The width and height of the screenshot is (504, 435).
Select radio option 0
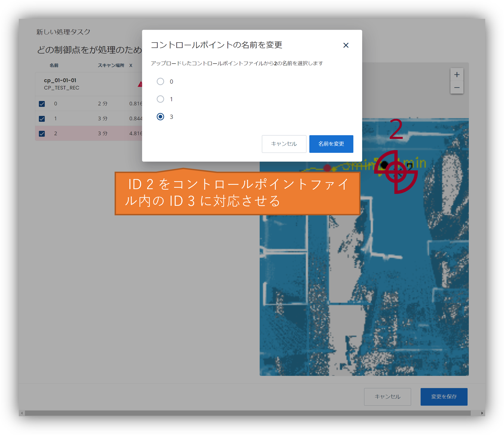[160, 81]
